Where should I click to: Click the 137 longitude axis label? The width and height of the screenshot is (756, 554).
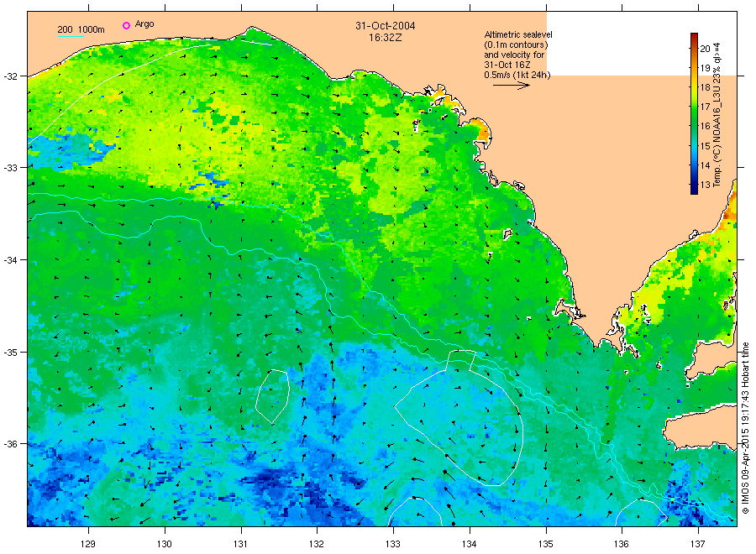point(698,544)
